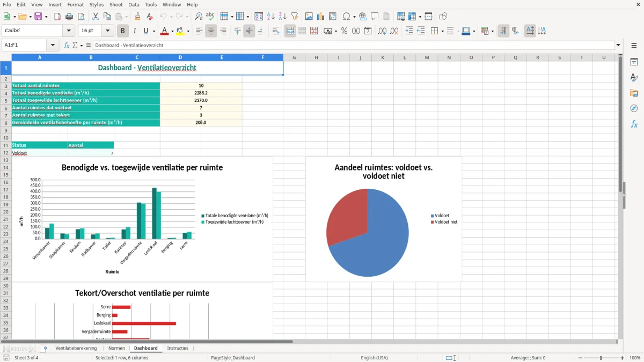Apply the red font color swatch
This screenshot has width=644, height=362.
[164, 31]
